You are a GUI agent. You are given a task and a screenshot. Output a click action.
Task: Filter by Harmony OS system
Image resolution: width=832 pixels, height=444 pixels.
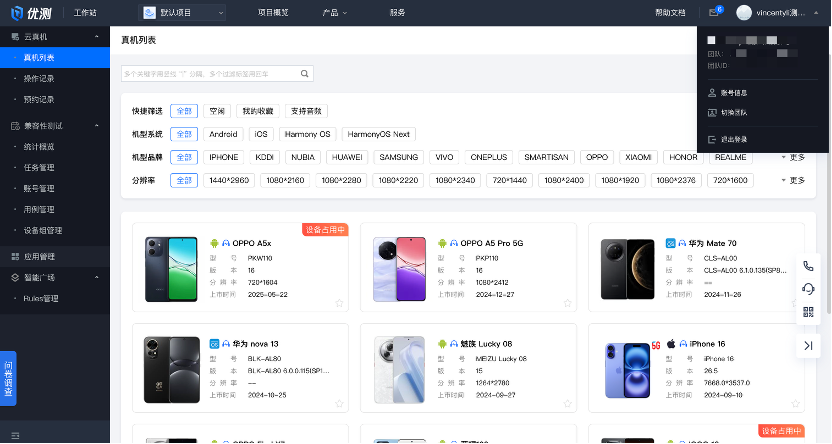coord(307,134)
